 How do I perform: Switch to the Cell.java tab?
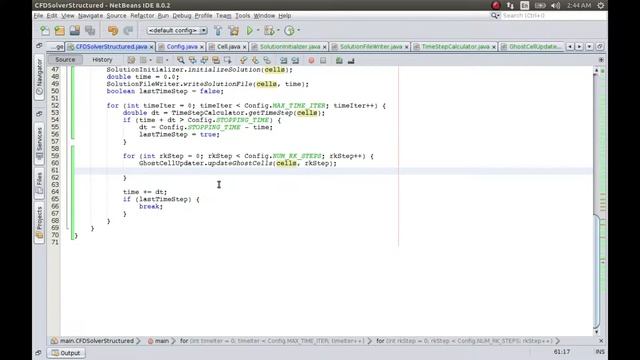(x=229, y=47)
